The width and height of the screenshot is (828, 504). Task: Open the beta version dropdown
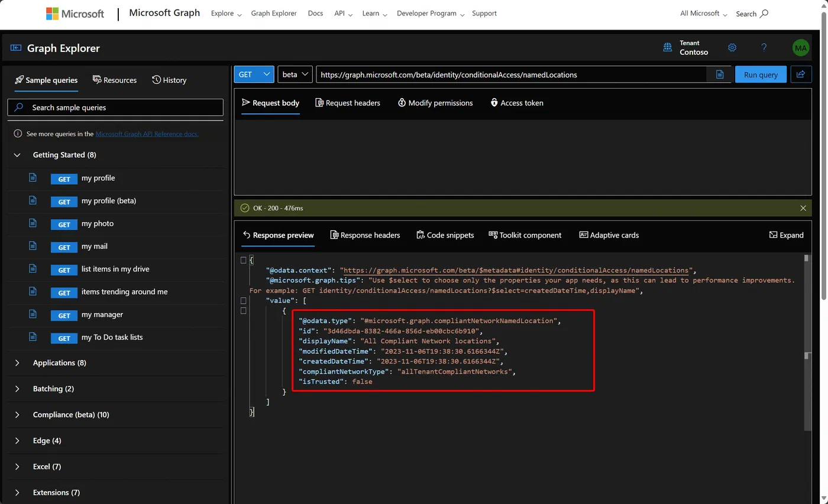(x=295, y=74)
